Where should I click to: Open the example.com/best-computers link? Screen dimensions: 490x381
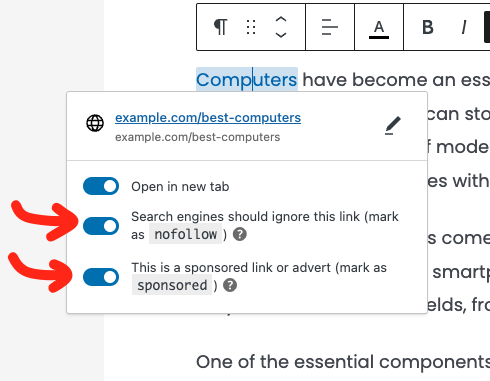tap(208, 118)
